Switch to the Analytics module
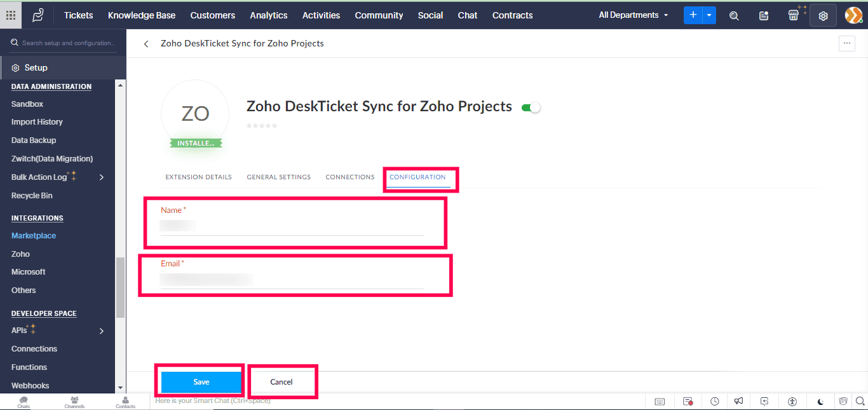Screen dimensions: 868x410 coord(269,15)
